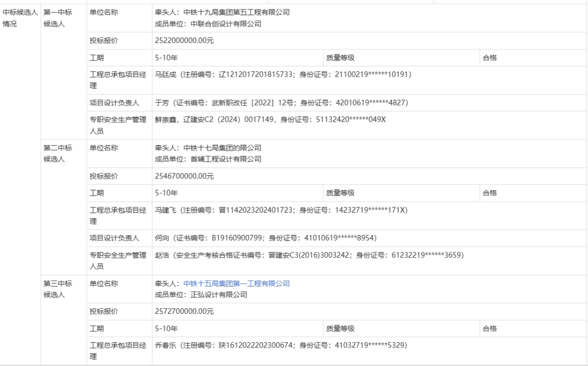Click safety officer 鲜崇鑫 entry
588x366 pixels.
point(271,120)
